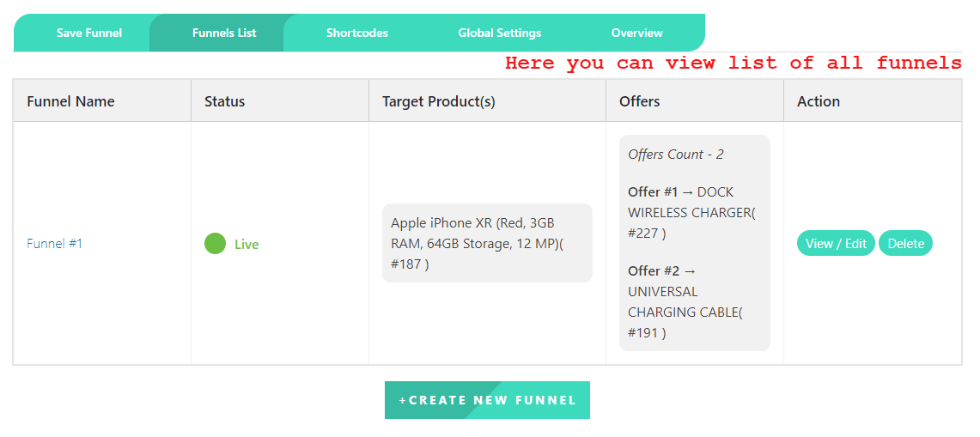Click the Offers column header
This screenshot has width=980, height=437.
(x=640, y=101)
